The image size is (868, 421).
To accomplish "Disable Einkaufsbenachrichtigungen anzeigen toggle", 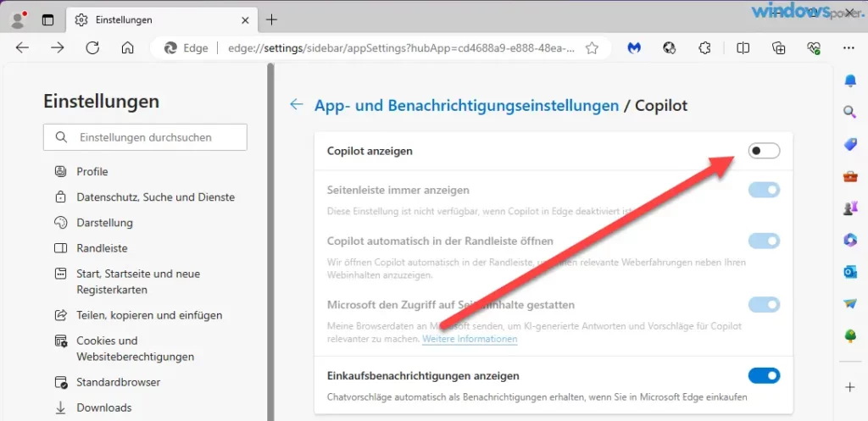I will (x=764, y=376).
